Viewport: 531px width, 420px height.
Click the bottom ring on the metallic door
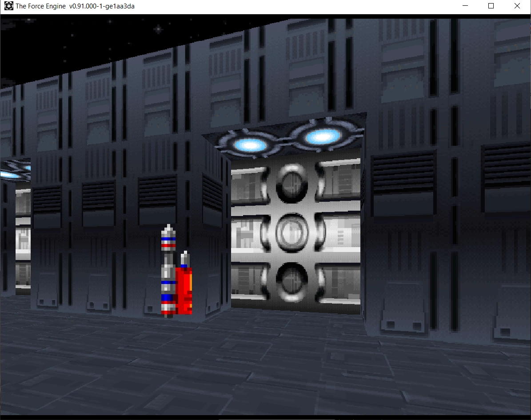[292, 282]
